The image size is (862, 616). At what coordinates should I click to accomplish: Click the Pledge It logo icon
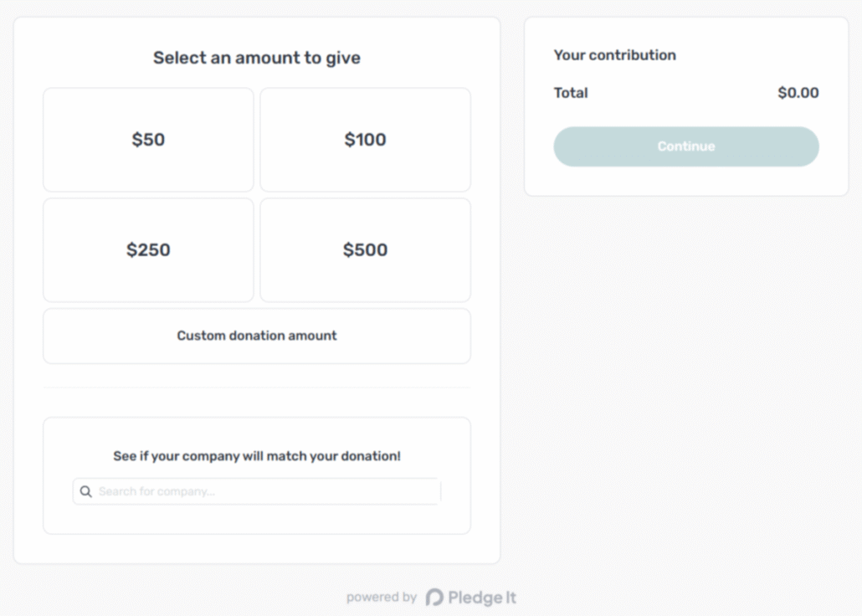click(x=434, y=597)
